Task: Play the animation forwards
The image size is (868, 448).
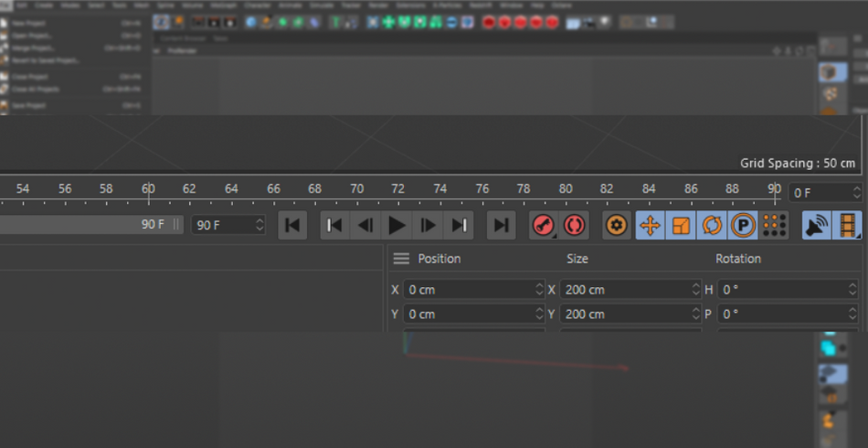Action: coord(397,226)
